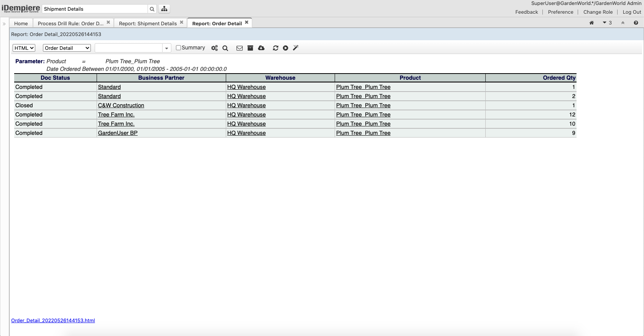Click the help question mark icon
This screenshot has height=336, width=644.
coord(636,23)
